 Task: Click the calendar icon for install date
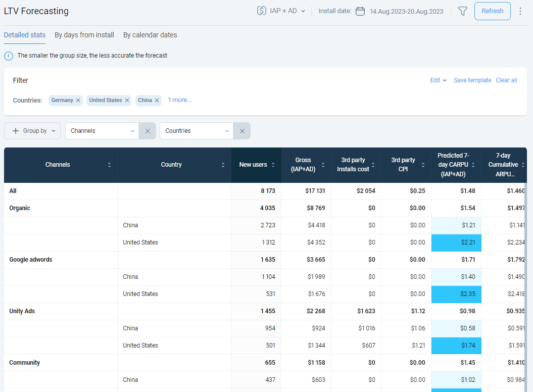[x=360, y=11]
